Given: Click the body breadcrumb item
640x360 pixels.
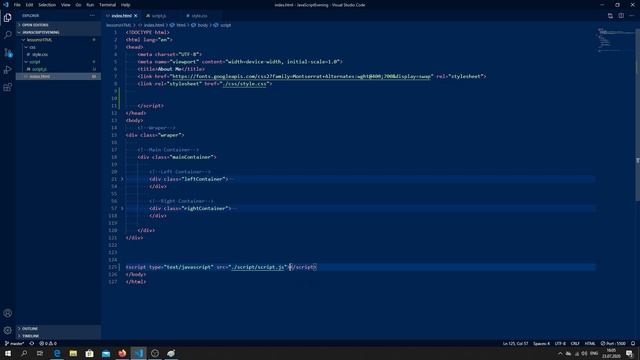Looking at the screenshot, I should pyautogui.click(x=202, y=25).
